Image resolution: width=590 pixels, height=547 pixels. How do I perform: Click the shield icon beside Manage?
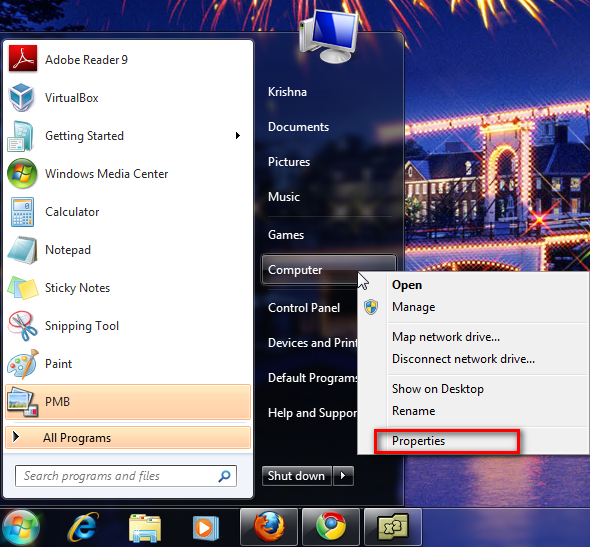coord(371,307)
